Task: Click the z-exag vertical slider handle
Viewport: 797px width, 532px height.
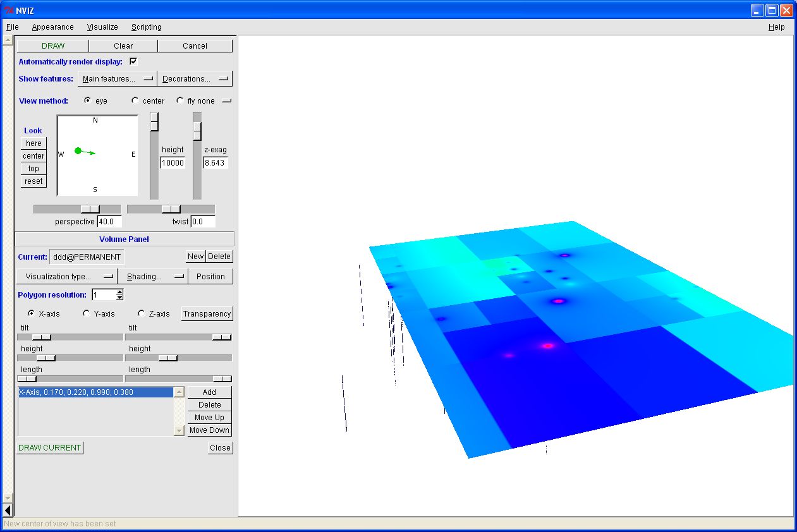Action: (x=197, y=131)
